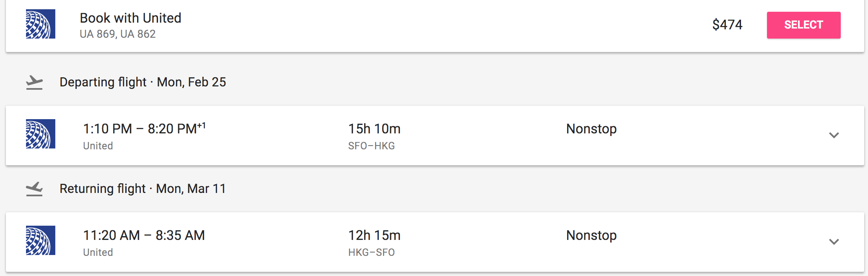Click the Book with United heading
The width and height of the screenshot is (868, 276).
(130, 18)
